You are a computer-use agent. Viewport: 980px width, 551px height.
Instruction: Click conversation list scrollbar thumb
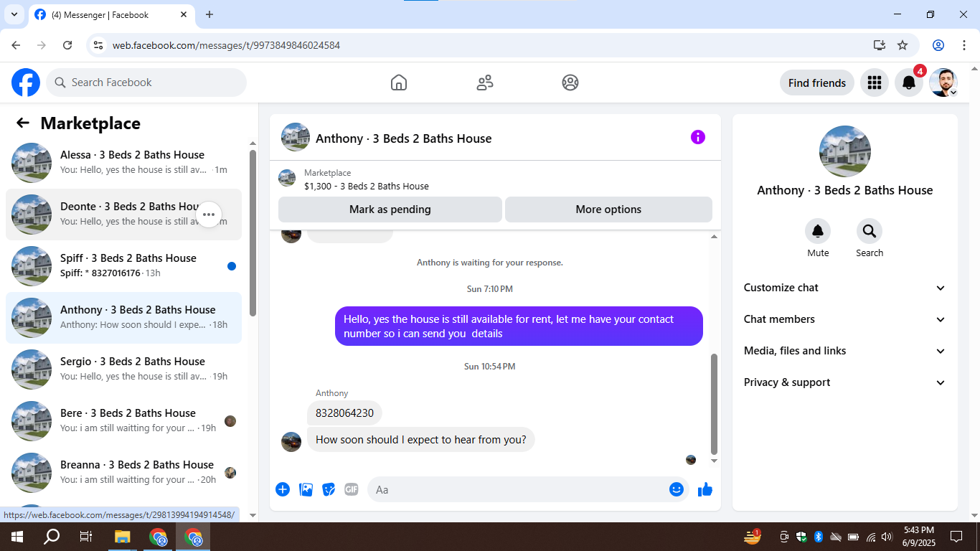[253, 232]
